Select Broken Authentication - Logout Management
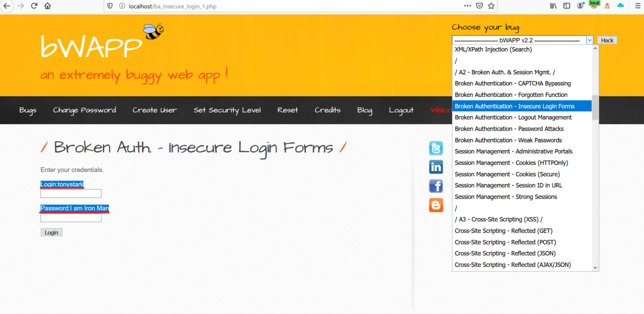Image resolution: width=644 pixels, height=314 pixels. (522, 117)
